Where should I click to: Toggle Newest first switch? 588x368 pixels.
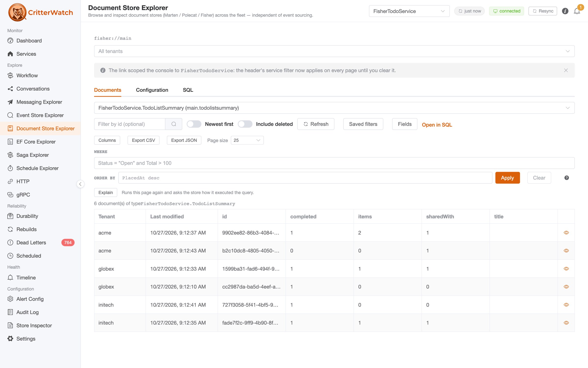tap(194, 124)
